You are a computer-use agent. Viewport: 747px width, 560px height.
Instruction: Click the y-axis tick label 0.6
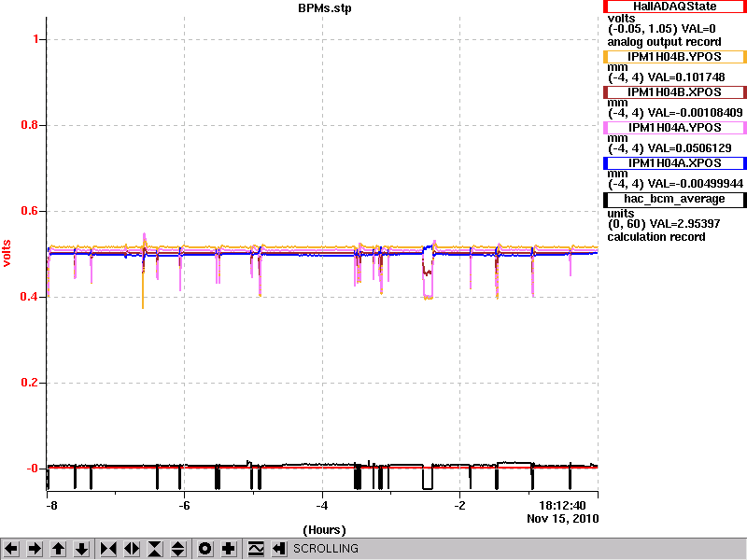30,211
